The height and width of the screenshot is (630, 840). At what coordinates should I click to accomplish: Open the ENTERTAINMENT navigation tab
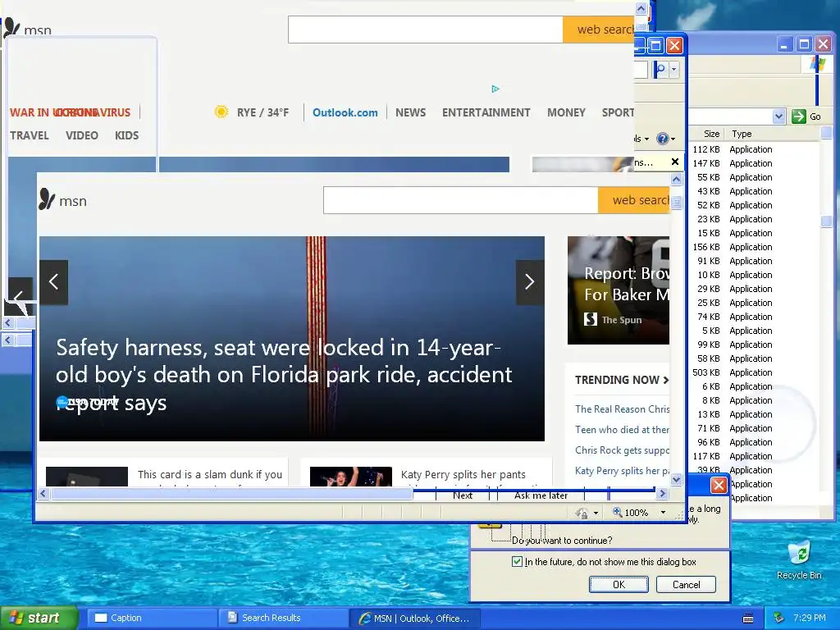[486, 112]
